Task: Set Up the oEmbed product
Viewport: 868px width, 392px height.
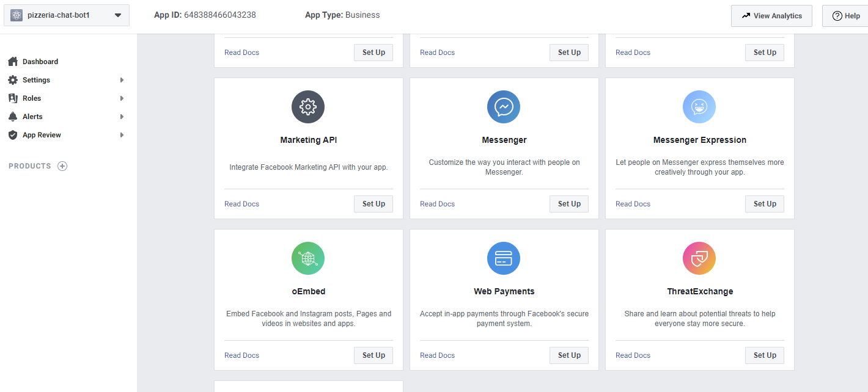Action: pos(373,355)
